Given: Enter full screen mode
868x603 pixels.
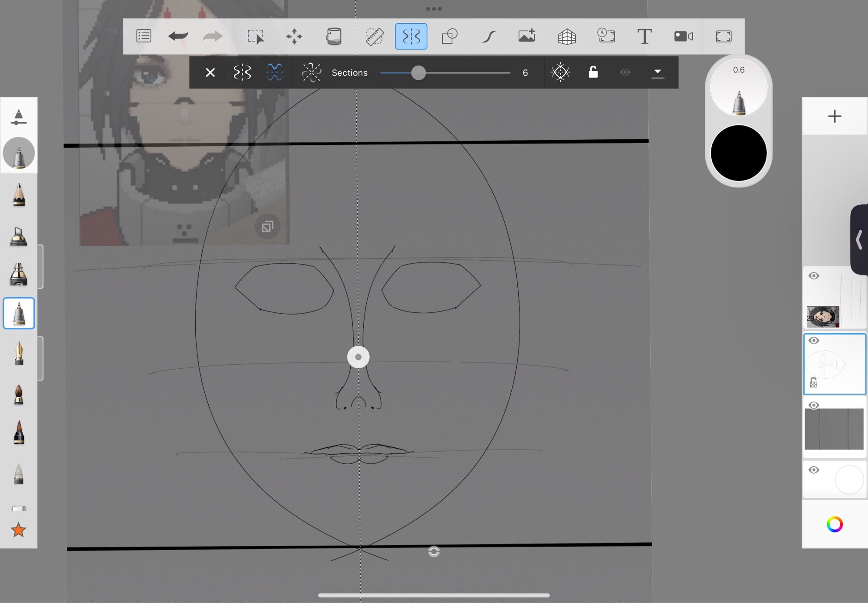Looking at the screenshot, I should 723,36.
